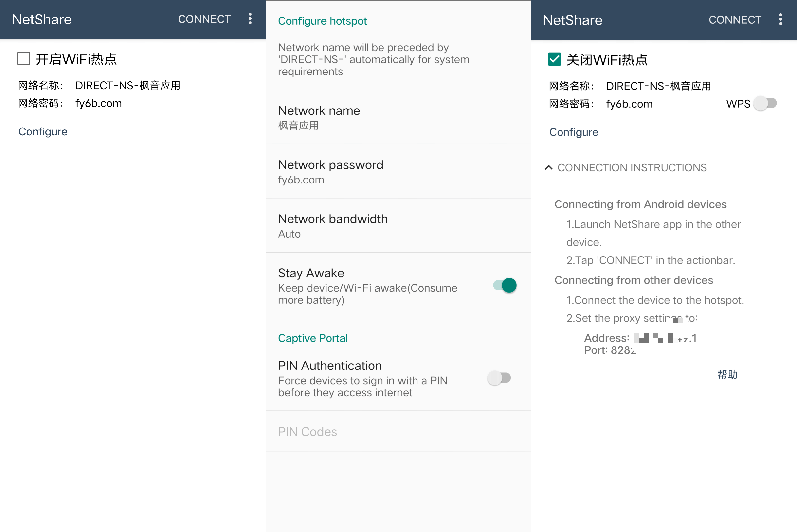Select the right screen password fy6b.com
The image size is (797, 532).
point(630,104)
